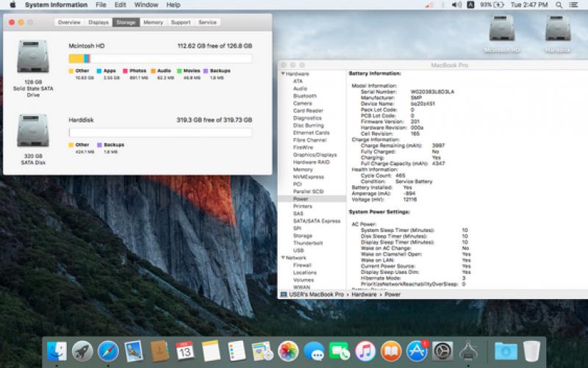Viewport: 588px width, 368px height.
Task: Open the Window menu
Action: (x=146, y=5)
